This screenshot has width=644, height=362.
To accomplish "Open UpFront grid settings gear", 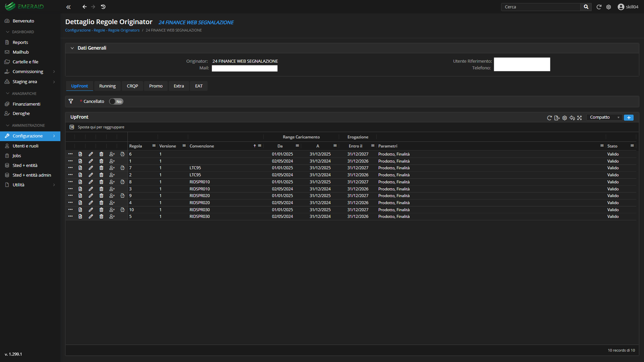I will [x=565, y=118].
